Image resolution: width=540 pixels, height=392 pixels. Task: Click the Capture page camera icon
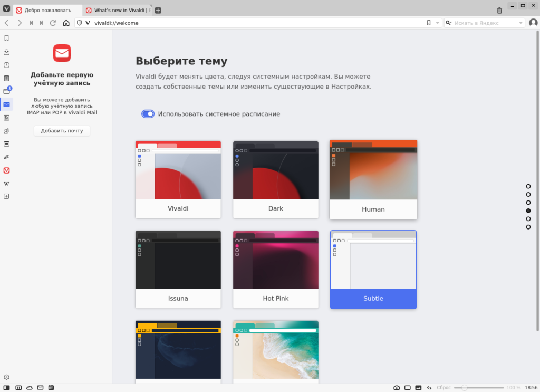(397, 388)
